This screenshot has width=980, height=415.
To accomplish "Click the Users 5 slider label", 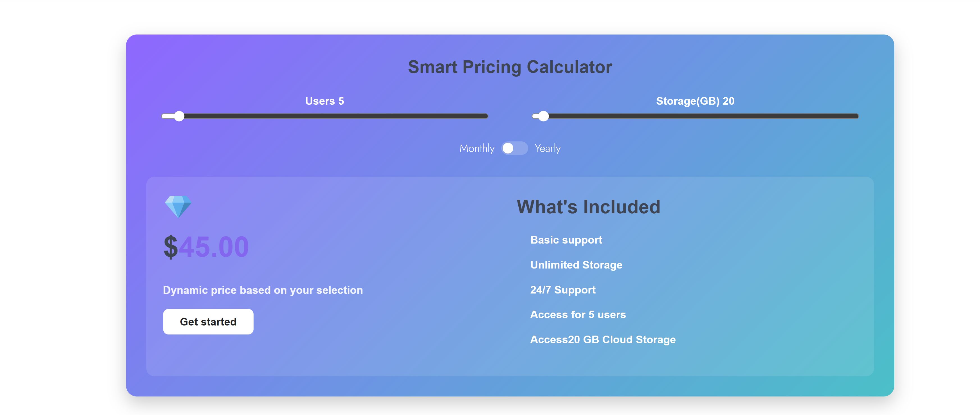I will (325, 101).
